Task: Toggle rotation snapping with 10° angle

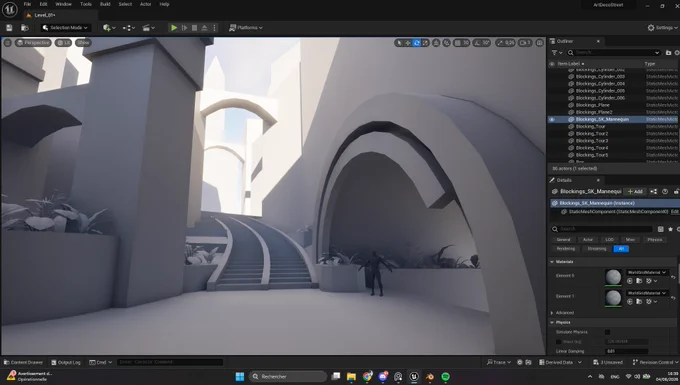Action: pyautogui.click(x=482, y=42)
